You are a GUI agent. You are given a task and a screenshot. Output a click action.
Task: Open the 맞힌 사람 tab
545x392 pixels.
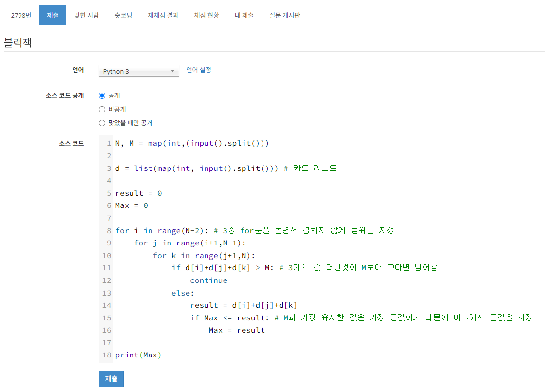(87, 15)
